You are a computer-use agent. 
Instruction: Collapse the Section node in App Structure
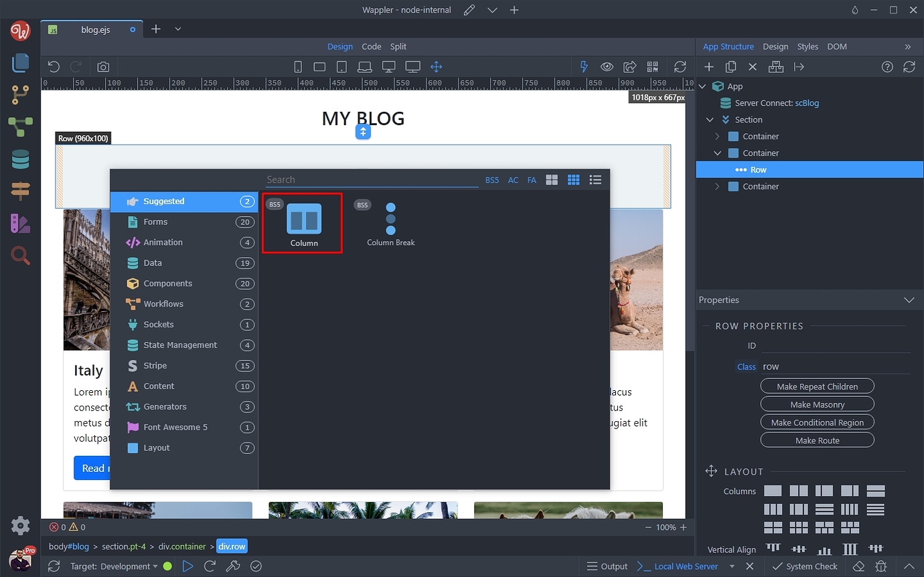tap(710, 119)
